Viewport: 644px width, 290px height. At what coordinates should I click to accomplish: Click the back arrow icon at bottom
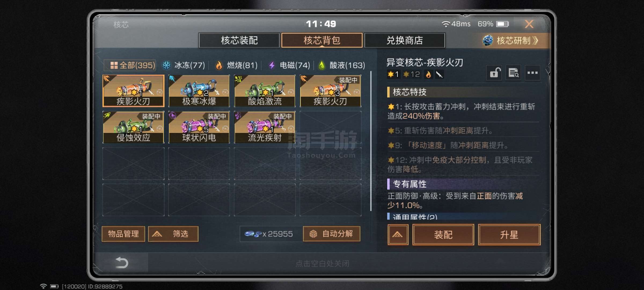coord(122,263)
